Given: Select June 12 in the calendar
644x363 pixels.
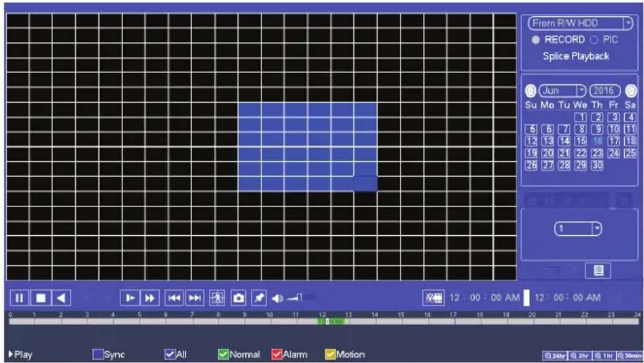Looking at the screenshot, I should click(531, 141).
